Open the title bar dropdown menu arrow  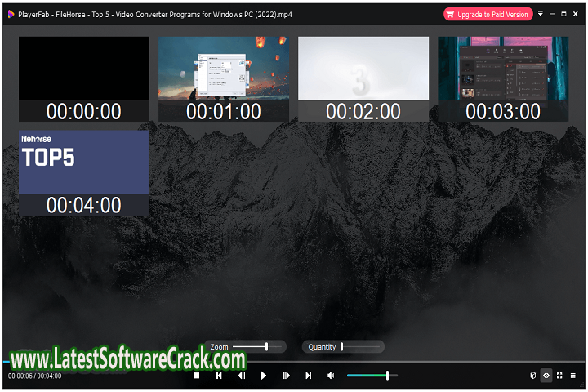(541, 14)
